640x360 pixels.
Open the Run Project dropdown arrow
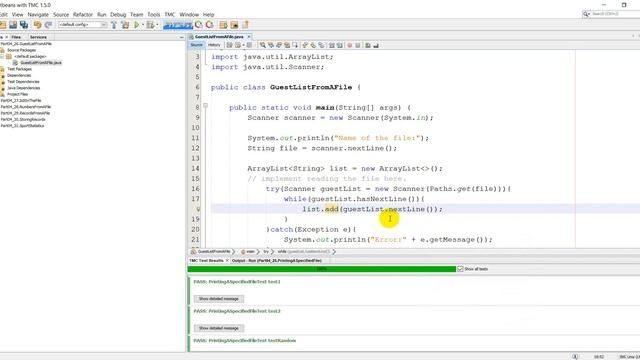pyautogui.click(x=142, y=25)
